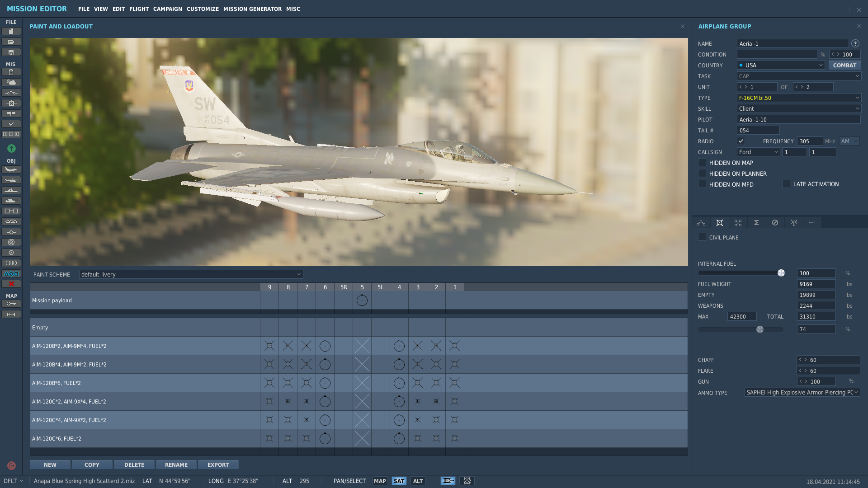Open the PAINT SCHEME default livery dropdown
This screenshot has width=868, height=488.
tap(191, 274)
